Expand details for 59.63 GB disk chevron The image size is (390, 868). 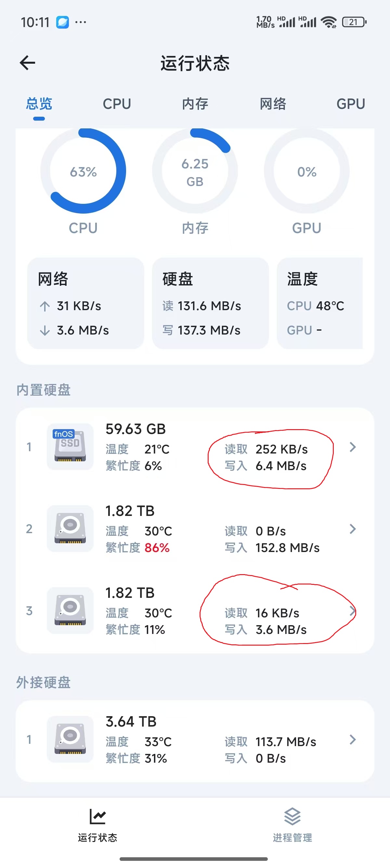click(x=353, y=447)
